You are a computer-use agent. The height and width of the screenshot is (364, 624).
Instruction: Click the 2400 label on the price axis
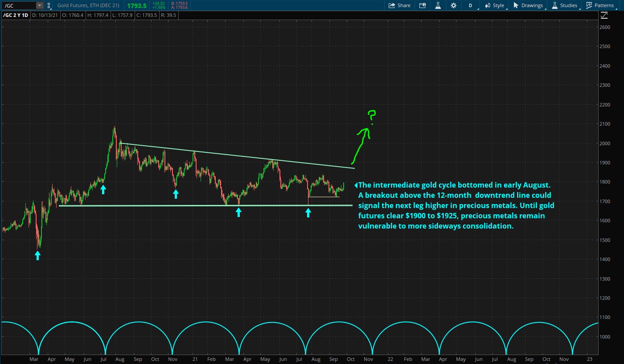click(605, 66)
